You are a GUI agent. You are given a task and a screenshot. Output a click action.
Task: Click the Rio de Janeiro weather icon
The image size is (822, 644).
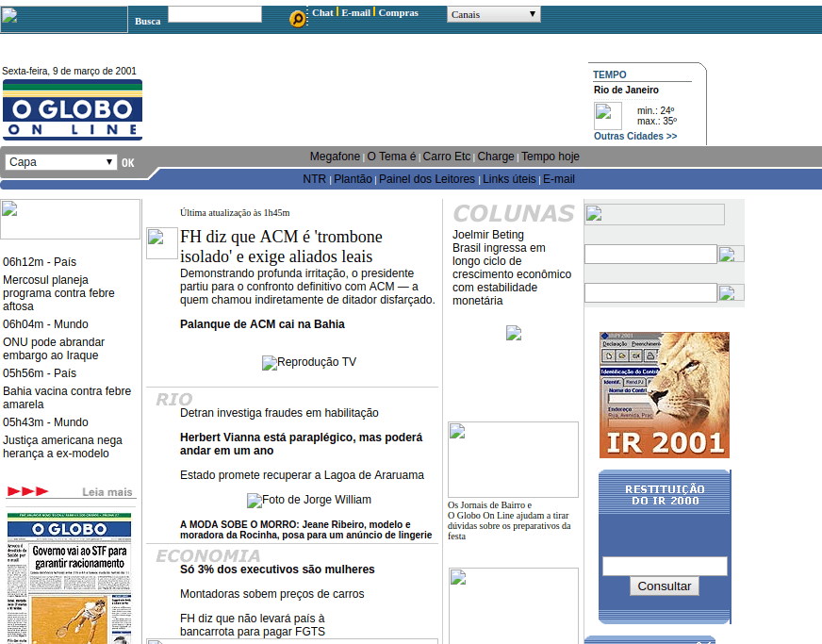(x=608, y=116)
